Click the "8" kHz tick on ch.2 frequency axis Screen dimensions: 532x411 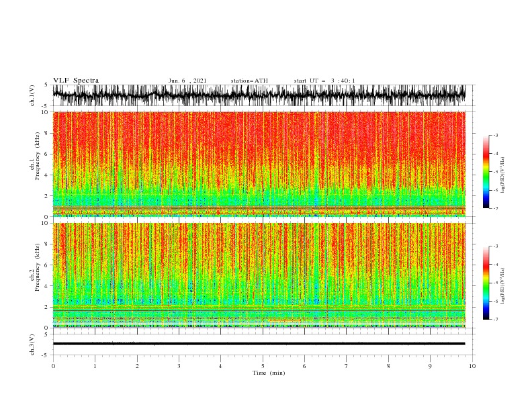click(x=46, y=244)
